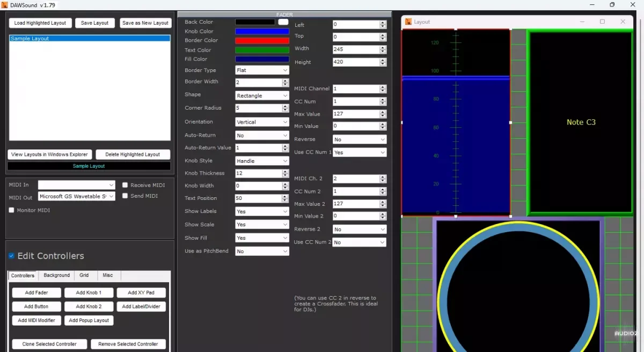
Task: Open the Use CC Num 1 dropdown
Action: [x=359, y=153]
